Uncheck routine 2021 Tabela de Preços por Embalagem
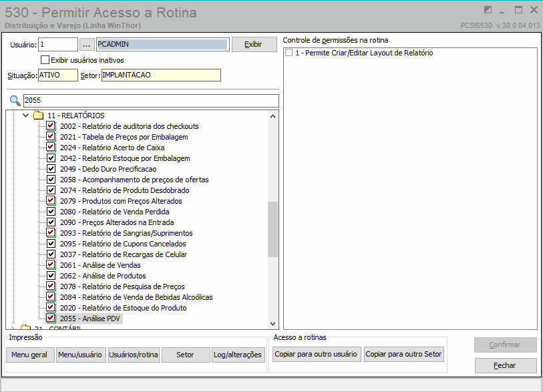Viewport: 543px width, 392px height. pyautogui.click(x=51, y=137)
